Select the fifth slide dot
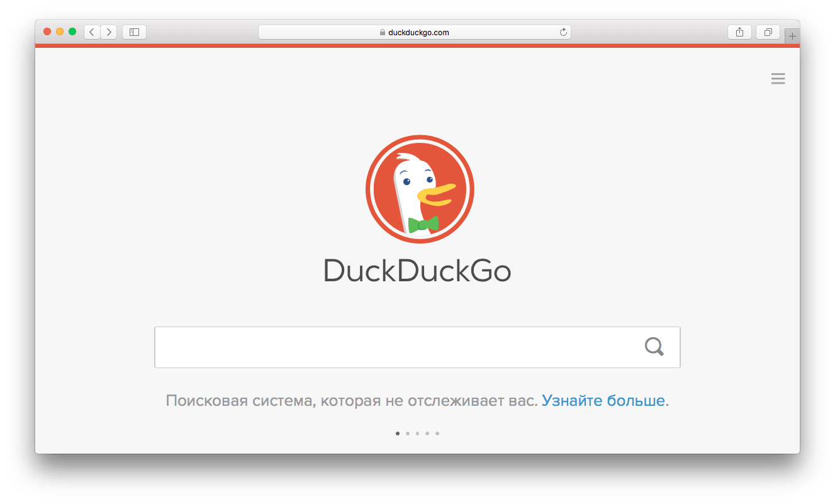The height and width of the screenshot is (504, 835). coord(437,433)
